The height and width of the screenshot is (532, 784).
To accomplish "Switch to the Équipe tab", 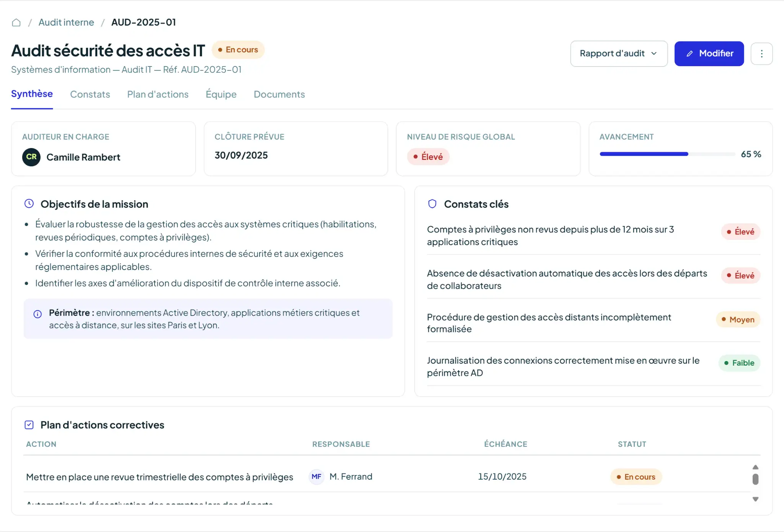I will pos(221,94).
